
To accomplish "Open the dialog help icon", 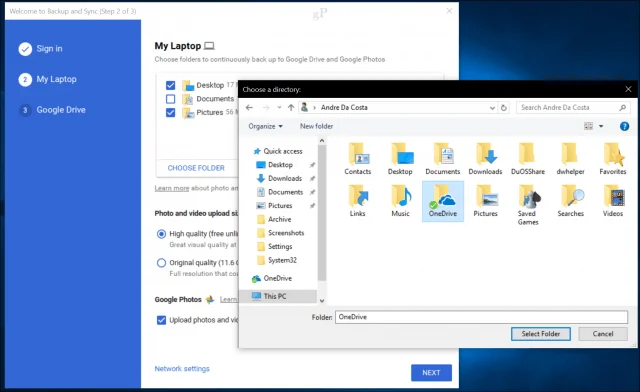I will [624, 126].
